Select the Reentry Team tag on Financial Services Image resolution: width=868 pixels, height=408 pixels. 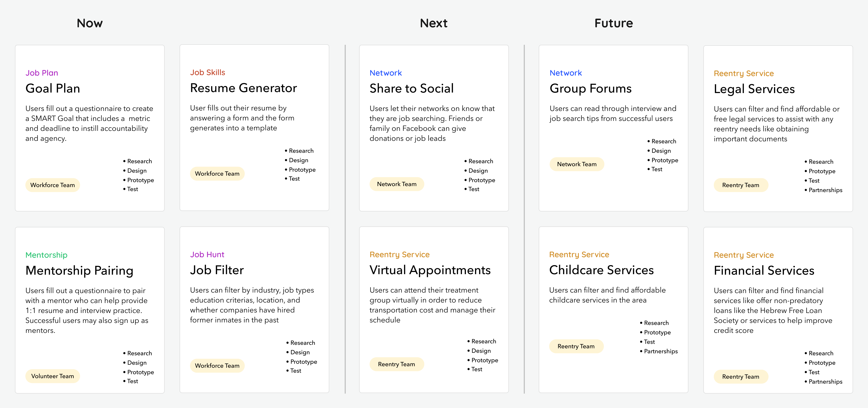(x=741, y=377)
